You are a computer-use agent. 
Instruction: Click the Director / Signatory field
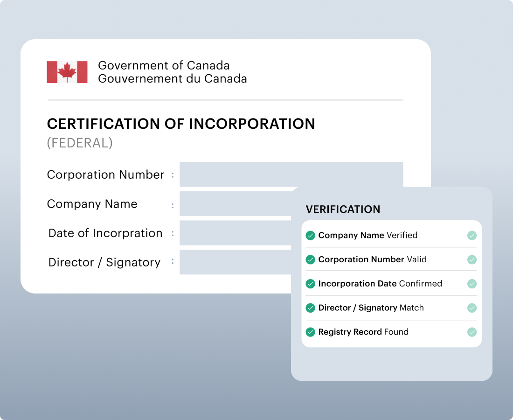point(236,262)
